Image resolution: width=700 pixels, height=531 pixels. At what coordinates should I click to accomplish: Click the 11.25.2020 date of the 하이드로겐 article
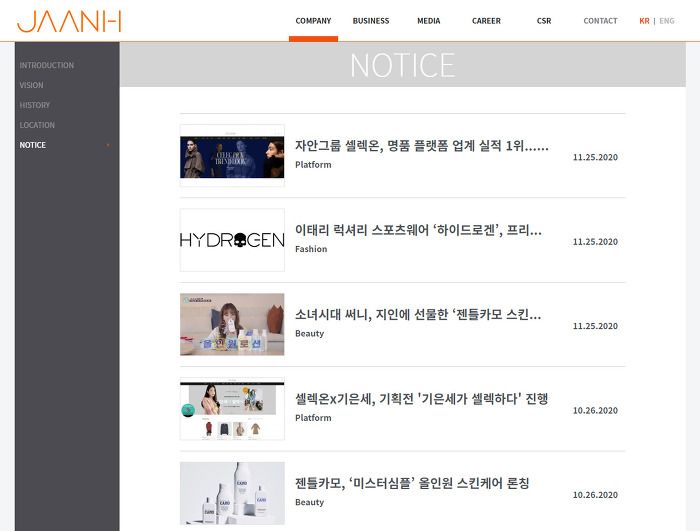(596, 242)
